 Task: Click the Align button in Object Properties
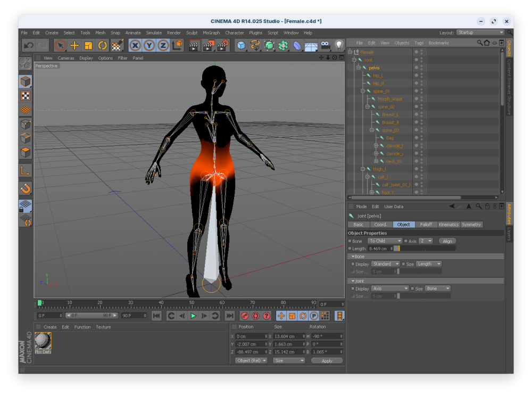447,241
